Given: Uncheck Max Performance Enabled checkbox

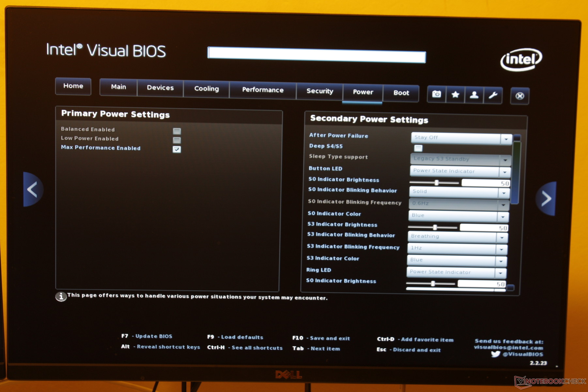Looking at the screenshot, I should (177, 149).
